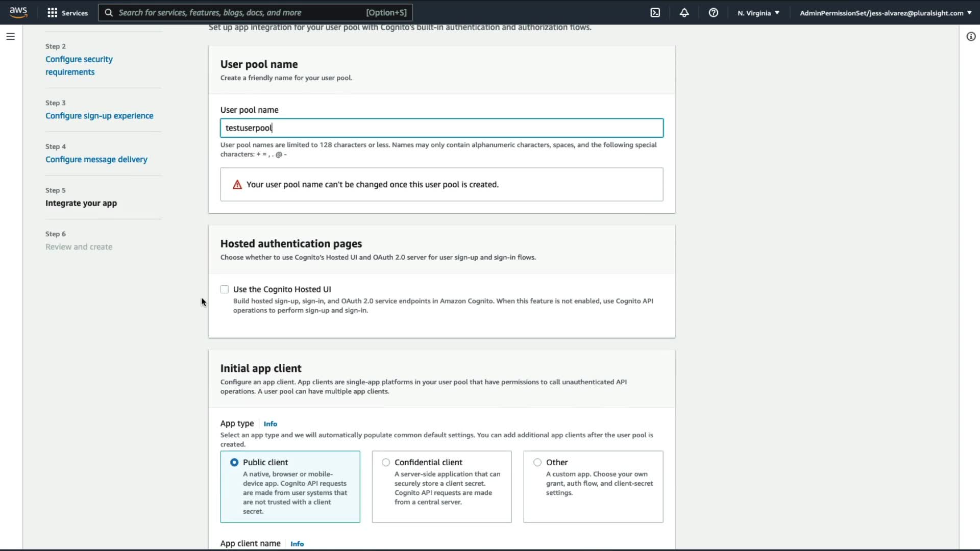The width and height of the screenshot is (980, 551).
Task: Expand the N. Virginia region dropdown
Action: (x=758, y=13)
